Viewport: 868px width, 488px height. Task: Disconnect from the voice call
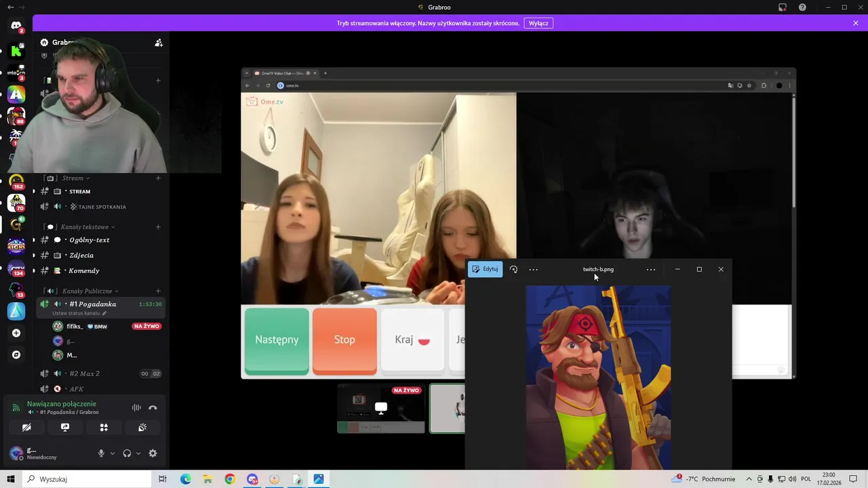click(153, 408)
